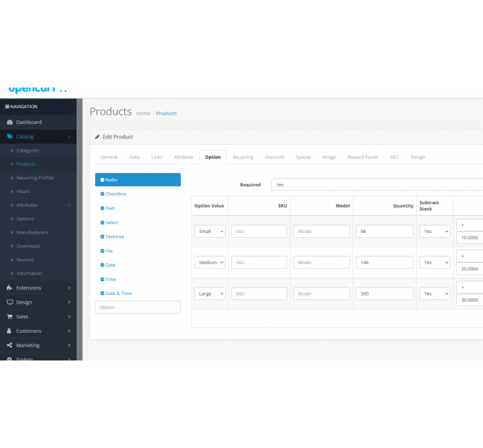The image size is (483, 448).
Task: Open Subtract Stock dropdown in Medium row
Action: pyautogui.click(x=435, y=263)
